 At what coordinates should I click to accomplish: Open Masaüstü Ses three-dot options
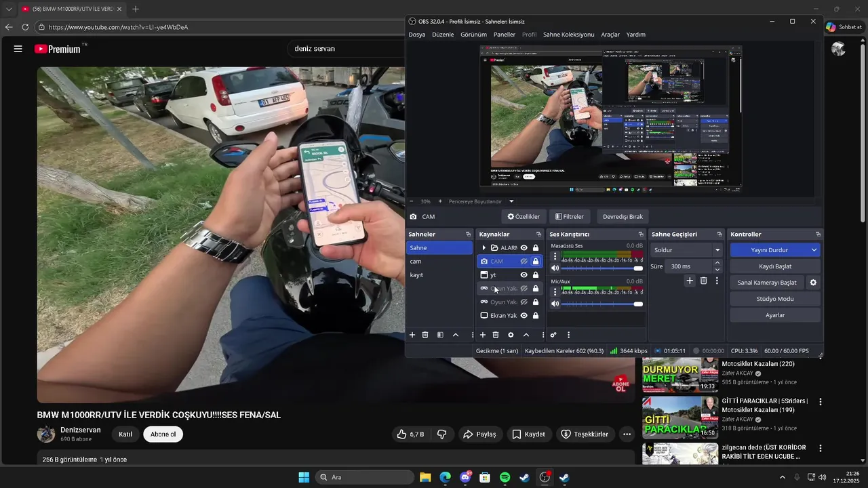(x=555, y=257)
